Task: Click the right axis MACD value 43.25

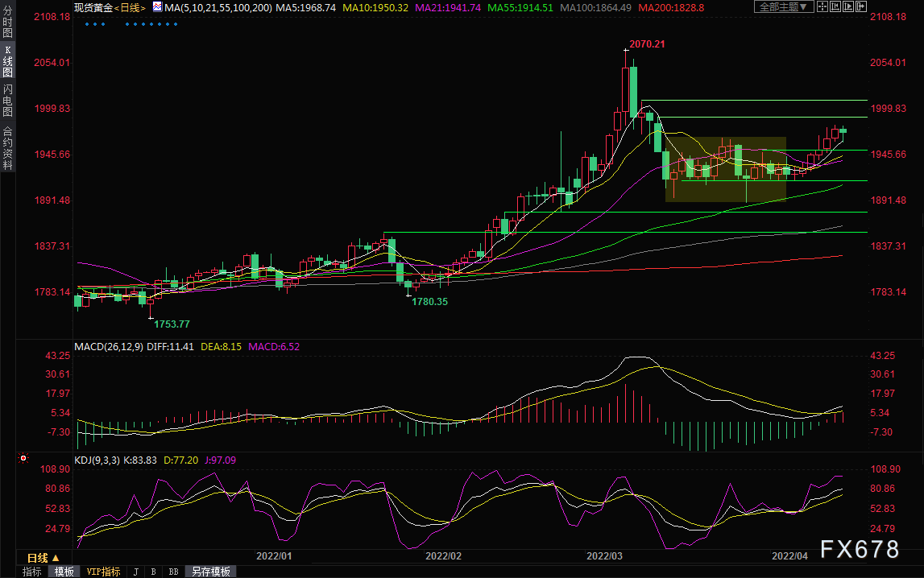Action: [882, 356]
